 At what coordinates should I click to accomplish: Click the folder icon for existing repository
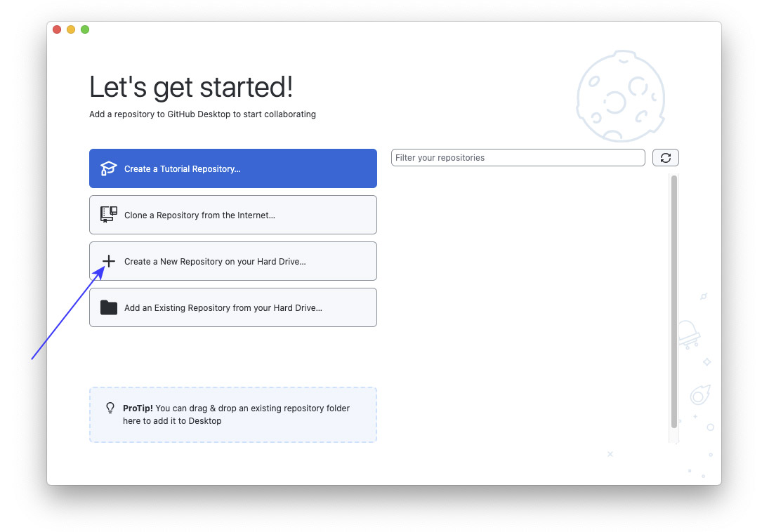pos(108,307)
